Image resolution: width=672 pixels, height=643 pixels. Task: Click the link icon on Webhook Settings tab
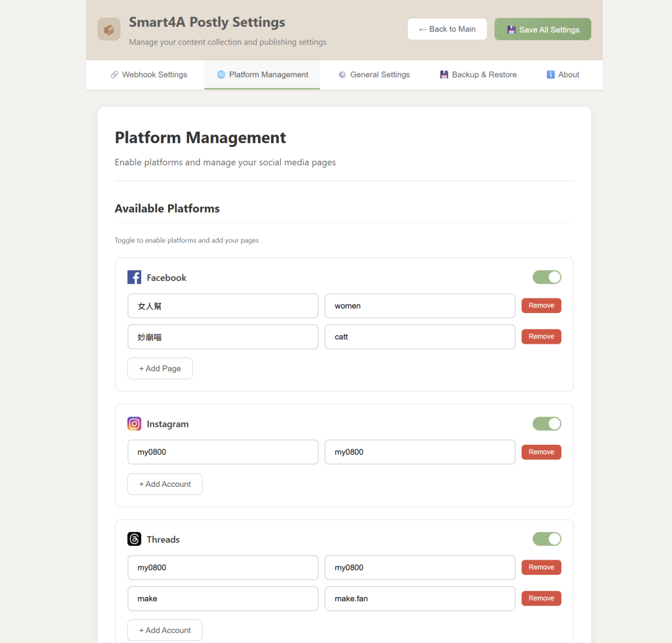[114, 75]
